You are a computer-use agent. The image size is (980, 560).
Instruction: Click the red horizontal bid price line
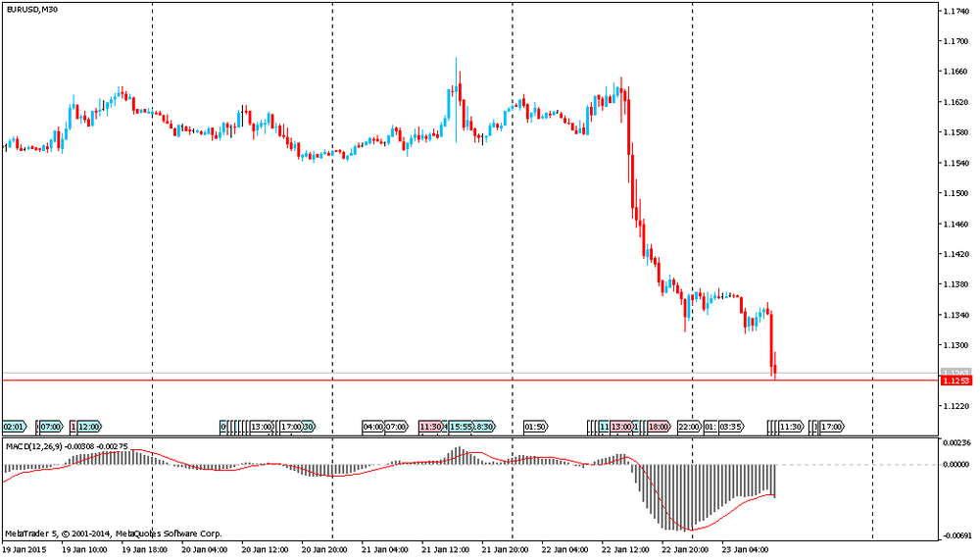392,380
